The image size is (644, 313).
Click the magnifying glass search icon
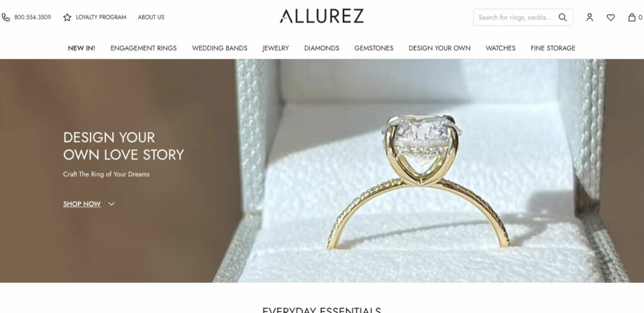563,17
